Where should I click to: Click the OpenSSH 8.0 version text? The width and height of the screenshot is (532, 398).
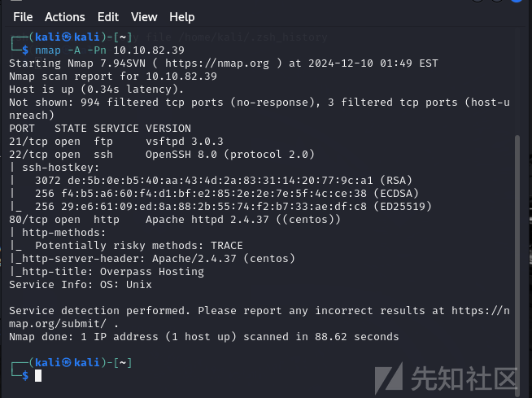[181, 155]
